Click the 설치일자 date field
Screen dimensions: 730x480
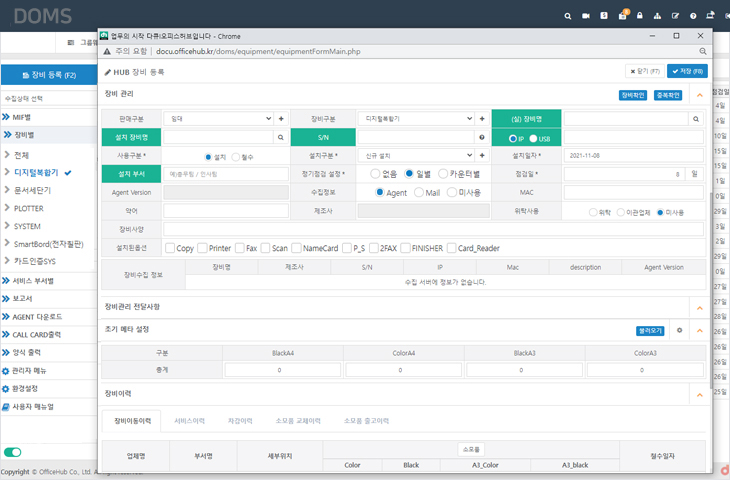[x=633, y=155]
